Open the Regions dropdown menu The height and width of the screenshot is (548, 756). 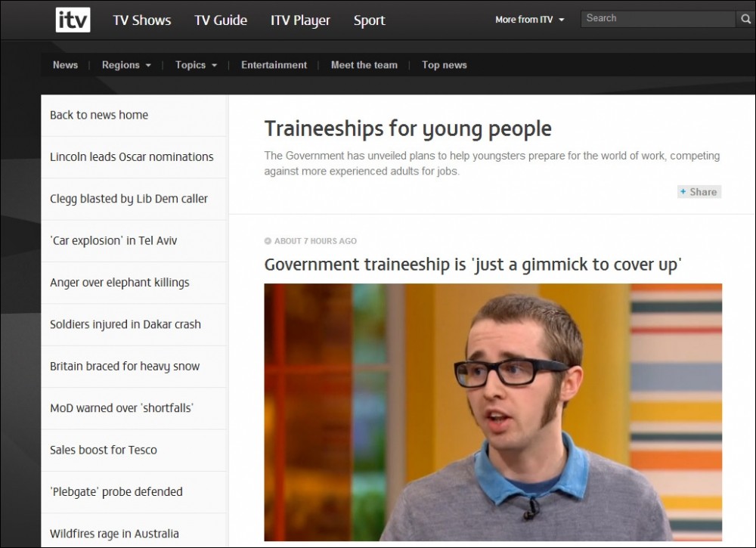pyautogui.click(x=126, y=65)
